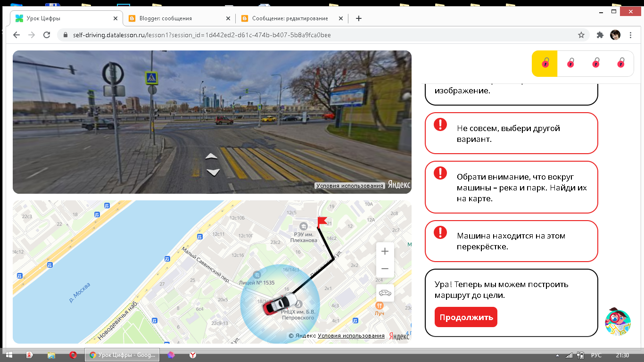
Task: Select the first yellow highlighted lock level
Action: pyautogui.click(x=545, y=63)
